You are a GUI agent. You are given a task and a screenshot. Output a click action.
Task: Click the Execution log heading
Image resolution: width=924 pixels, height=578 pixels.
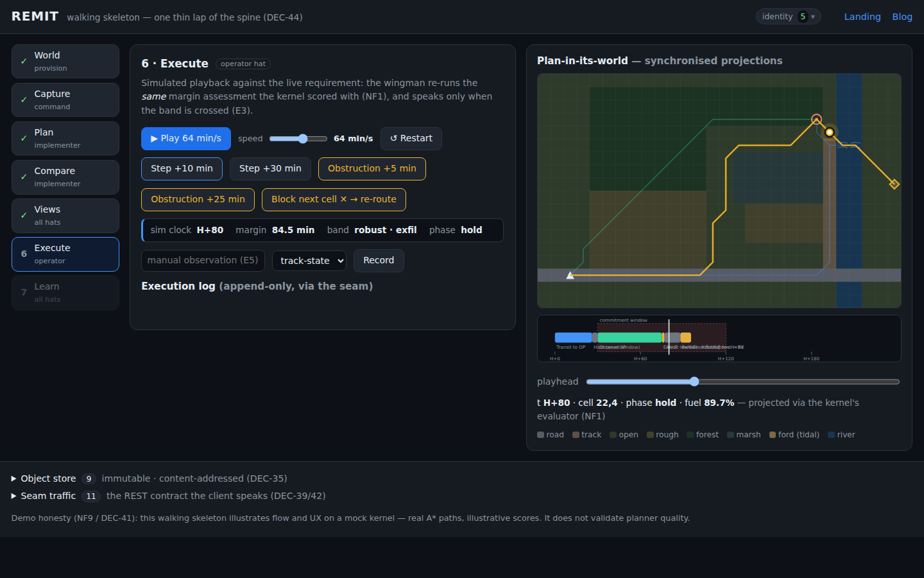[257, 286]
